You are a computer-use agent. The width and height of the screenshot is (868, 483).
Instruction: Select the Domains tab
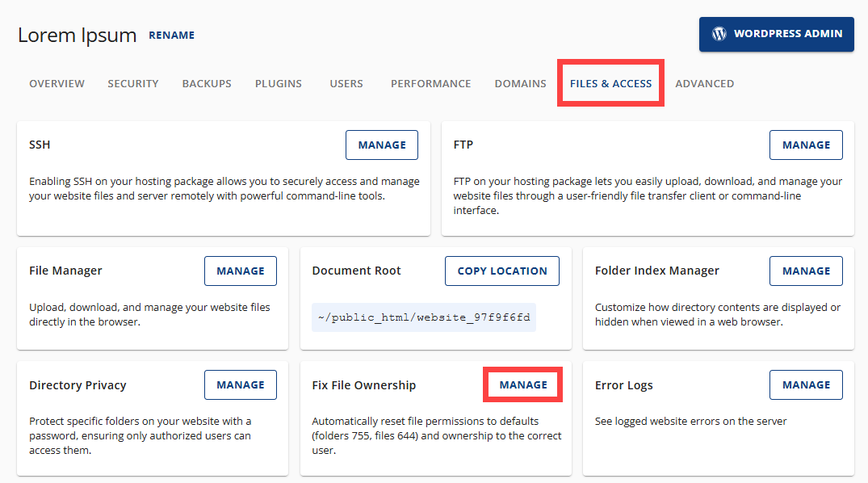(x=520, y=83)
